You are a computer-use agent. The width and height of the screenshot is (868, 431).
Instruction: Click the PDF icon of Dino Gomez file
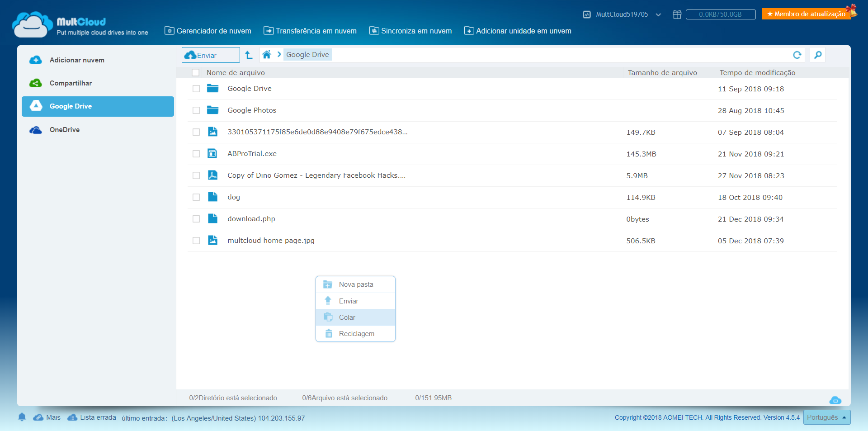tap(212, 175)
